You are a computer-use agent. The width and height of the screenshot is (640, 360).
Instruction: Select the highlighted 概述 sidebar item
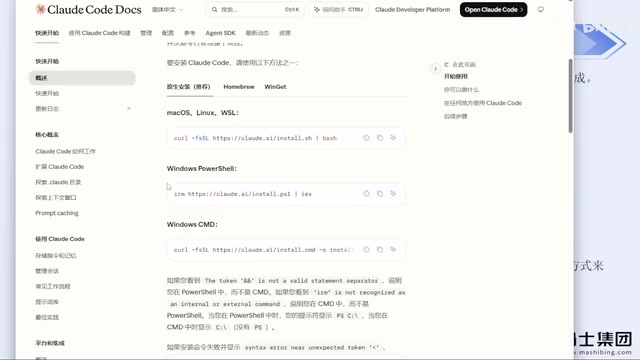[x=82, y=78]
